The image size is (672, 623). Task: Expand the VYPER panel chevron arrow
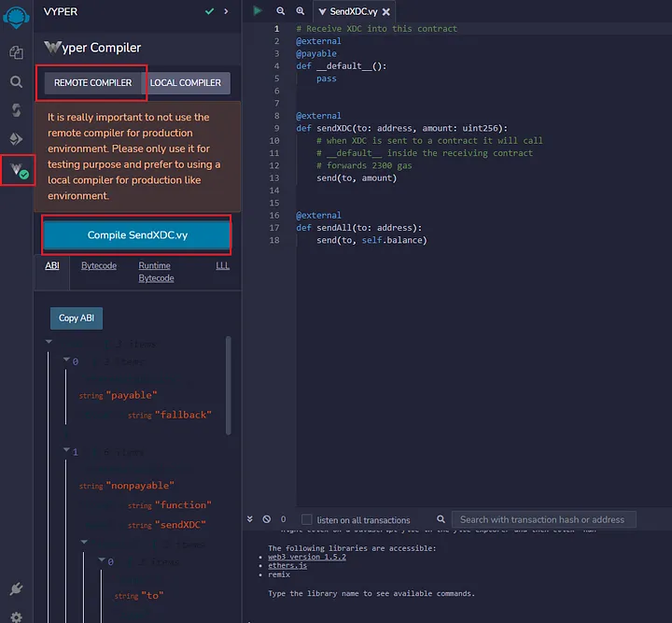pos(226,11)
